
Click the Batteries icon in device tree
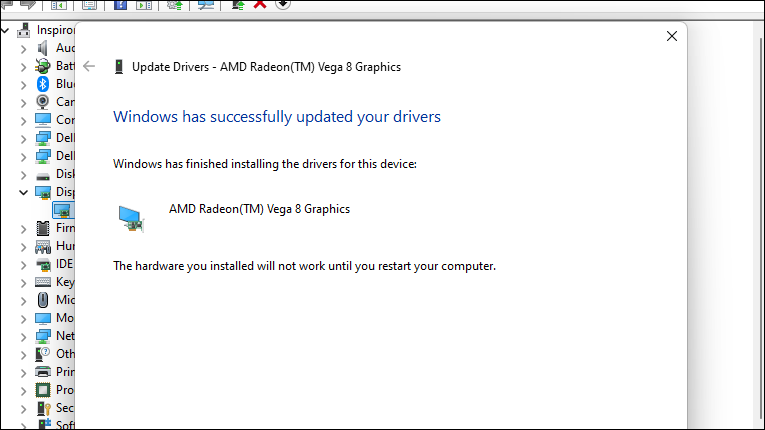pos(43,66)
